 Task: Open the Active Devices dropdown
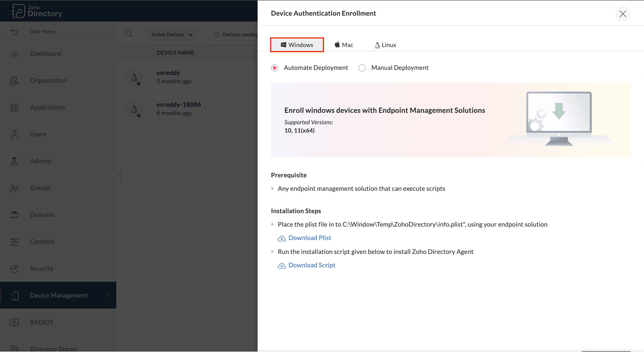click(172, 34)
